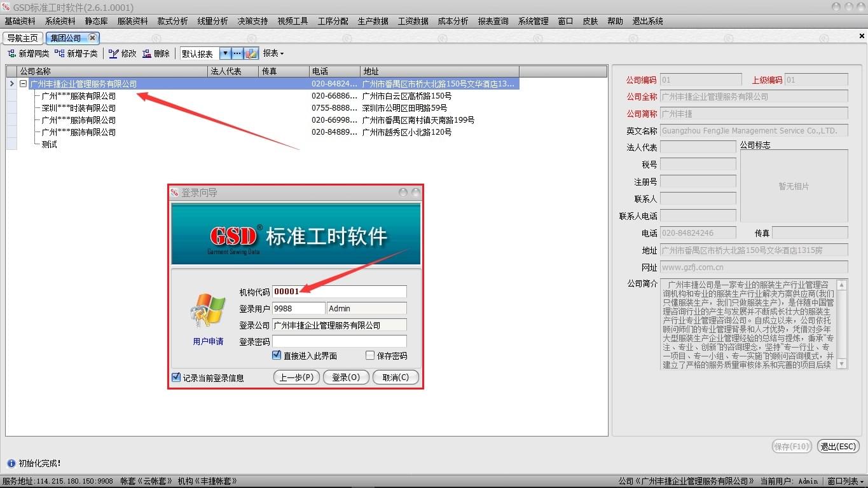
Task: Click the Windows keys icon in login wizard
Action: tap(207, 311)
